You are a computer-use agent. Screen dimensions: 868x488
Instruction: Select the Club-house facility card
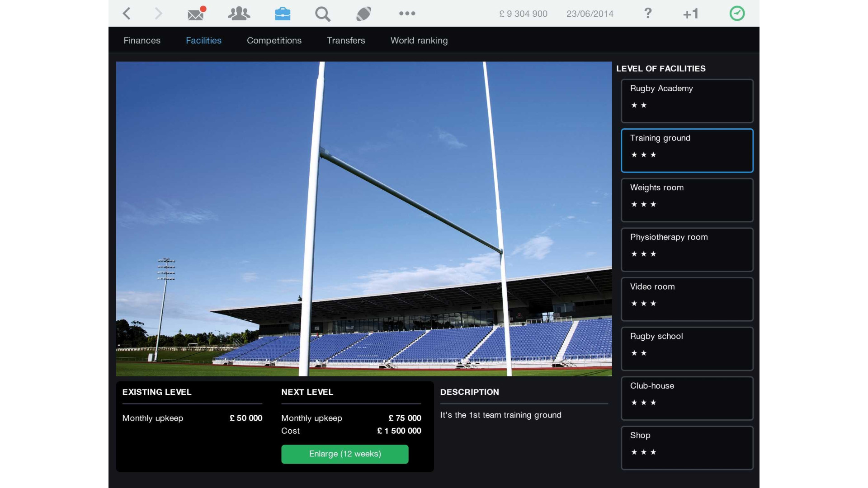point(687,398)
